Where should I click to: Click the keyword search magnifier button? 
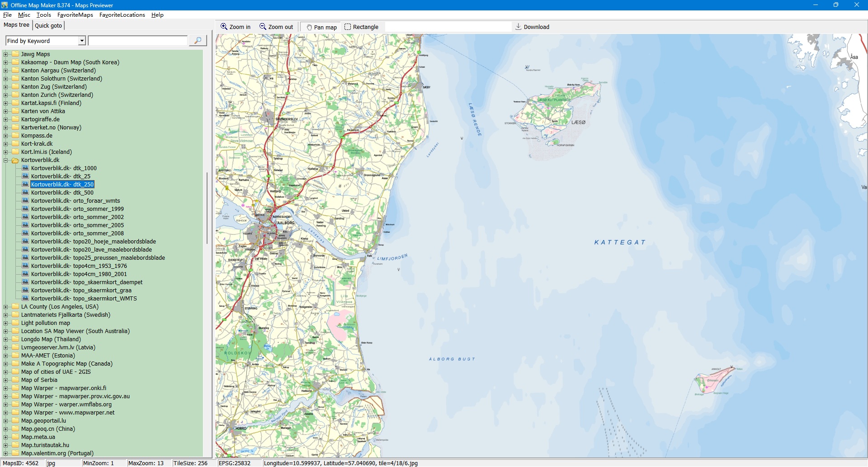coord(198,41)
